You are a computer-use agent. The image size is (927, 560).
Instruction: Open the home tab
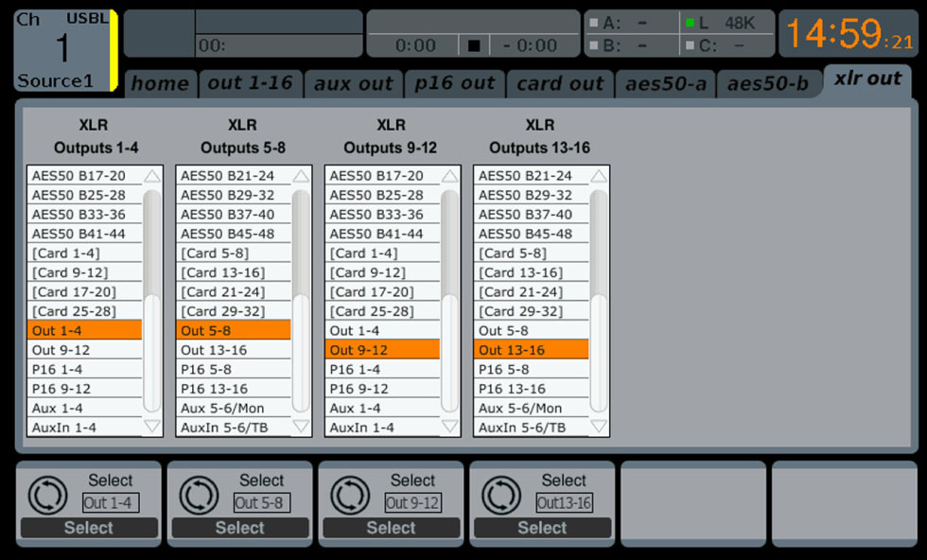coord(160,83)
